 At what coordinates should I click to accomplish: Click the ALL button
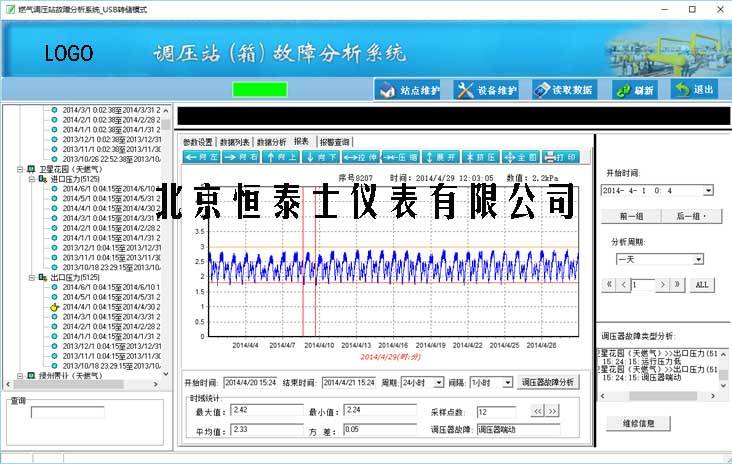point(702,285)
